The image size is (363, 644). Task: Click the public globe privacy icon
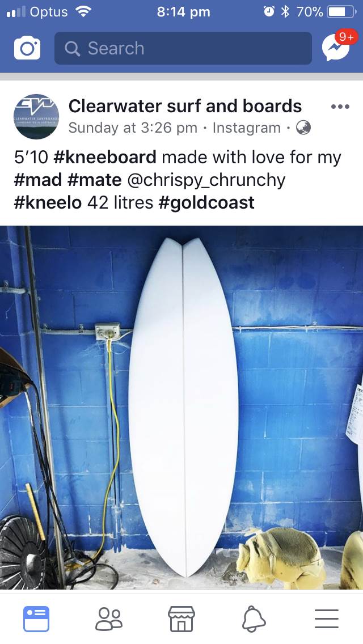coord(303,128)
